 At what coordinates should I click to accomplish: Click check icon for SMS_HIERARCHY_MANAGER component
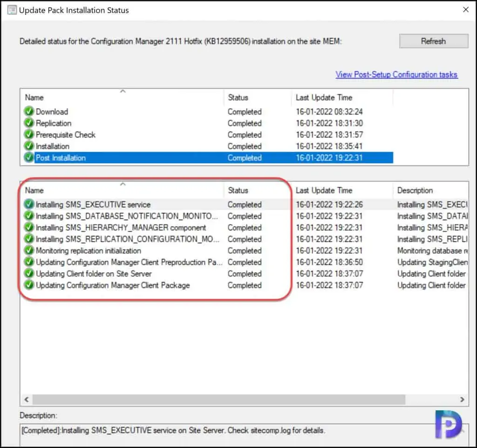coord(29,227)
